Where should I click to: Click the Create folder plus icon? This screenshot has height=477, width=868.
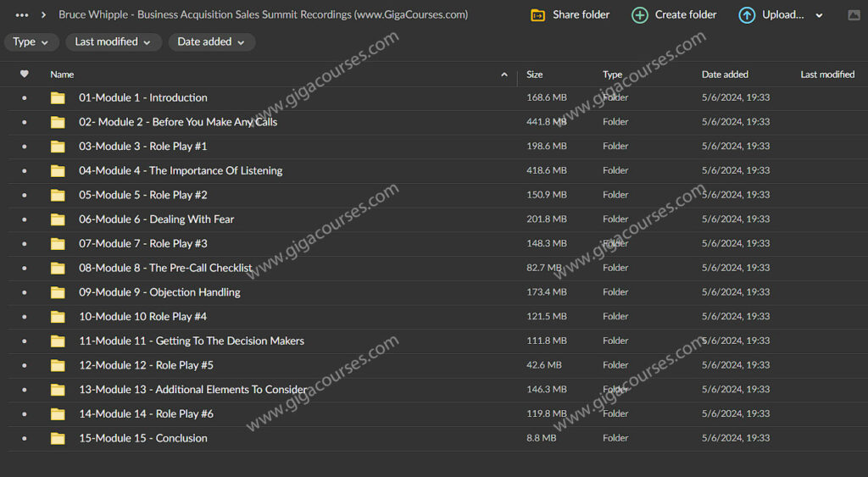[x=640, y=15]
